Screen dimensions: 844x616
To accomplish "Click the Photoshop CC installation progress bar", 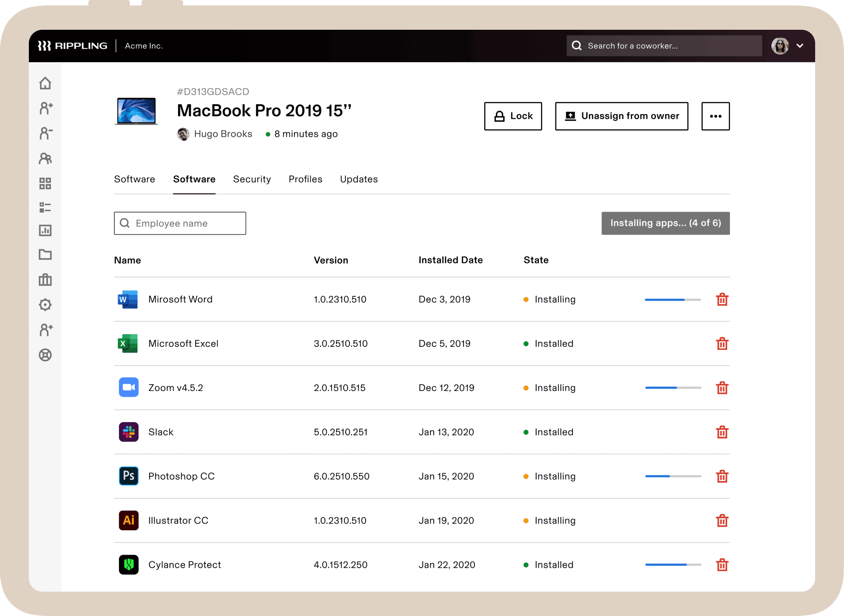I will tap(673, 476).
